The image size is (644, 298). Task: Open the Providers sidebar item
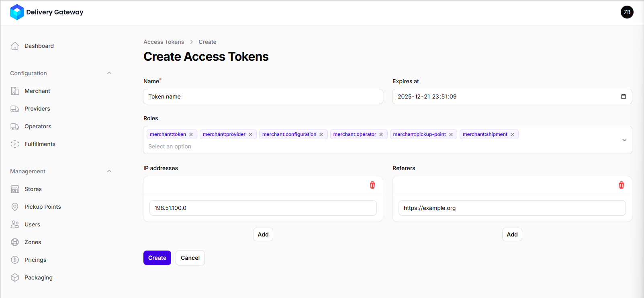pyautogui.click(x=37, y=109)
